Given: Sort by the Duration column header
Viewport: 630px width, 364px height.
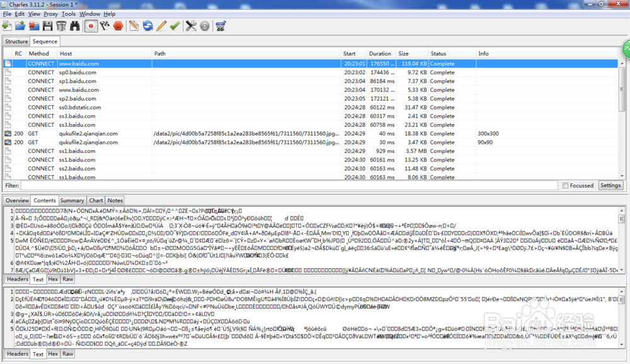Looking at the screenshot, I should click(381, 54).
